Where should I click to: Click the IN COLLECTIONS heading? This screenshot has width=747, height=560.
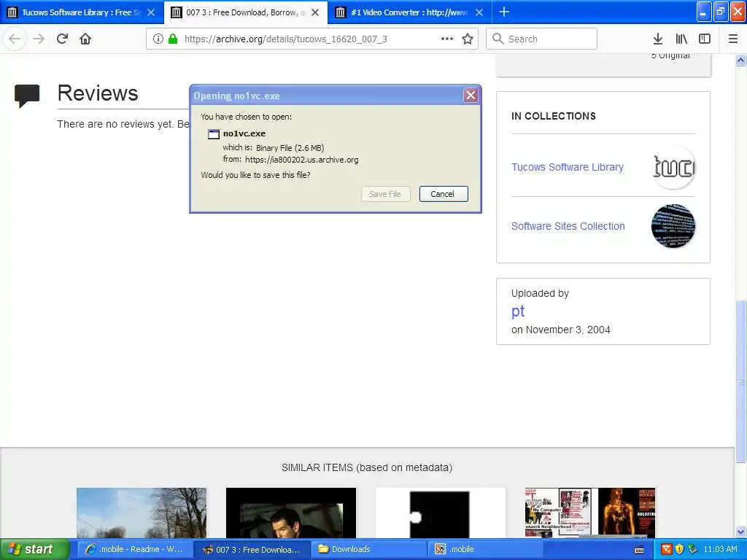[x=554, y=116]
